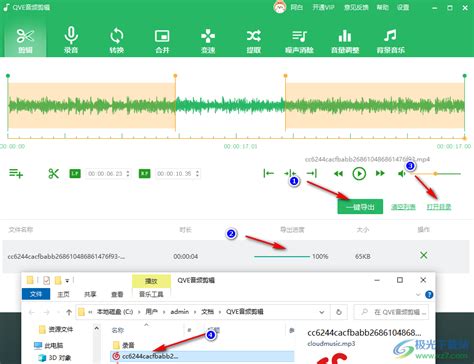Expand the Explorer ribbon chevron
The width and height of the screenshot is (474, 364).
click(x=418, y=294)
